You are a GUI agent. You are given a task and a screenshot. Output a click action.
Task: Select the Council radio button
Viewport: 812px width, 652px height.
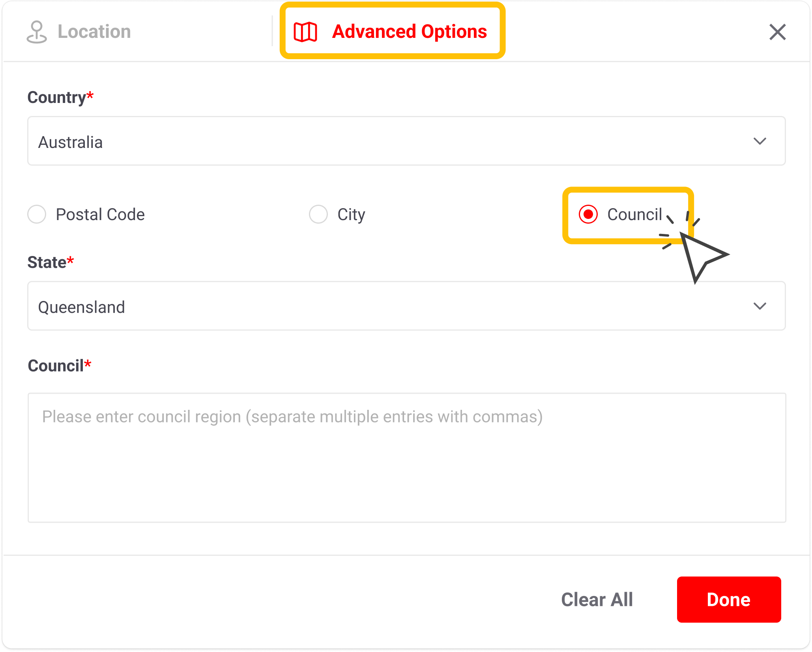(x=588, y=215)
